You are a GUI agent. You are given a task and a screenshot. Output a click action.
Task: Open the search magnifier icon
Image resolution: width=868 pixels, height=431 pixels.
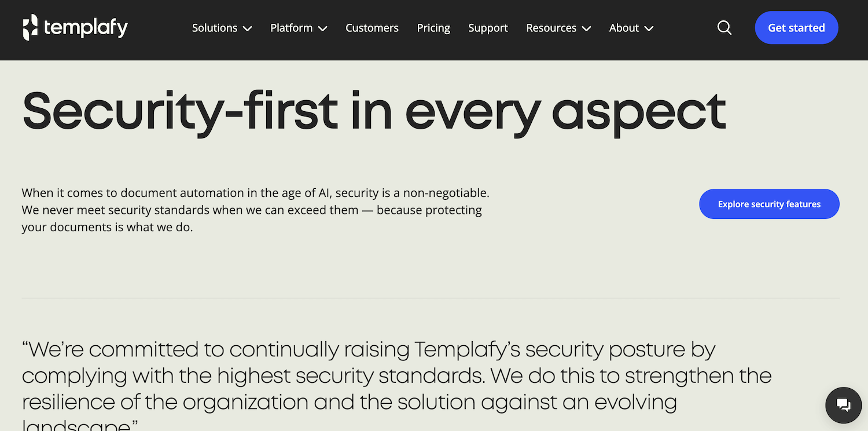pyautogui.click(x=724, y=28)
